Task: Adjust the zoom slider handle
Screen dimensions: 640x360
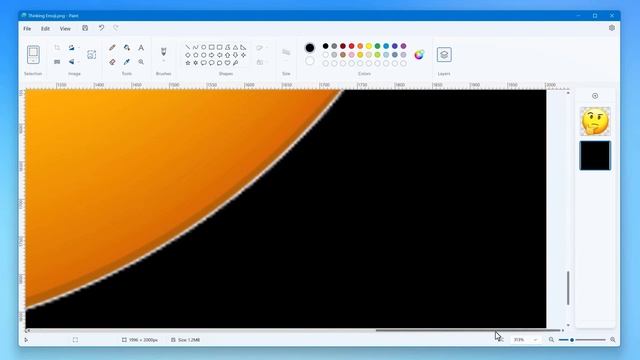Action: pos(572,340)
